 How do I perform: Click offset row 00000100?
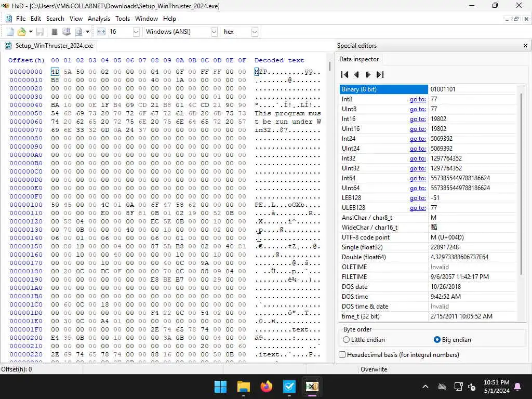coord(26,205)
